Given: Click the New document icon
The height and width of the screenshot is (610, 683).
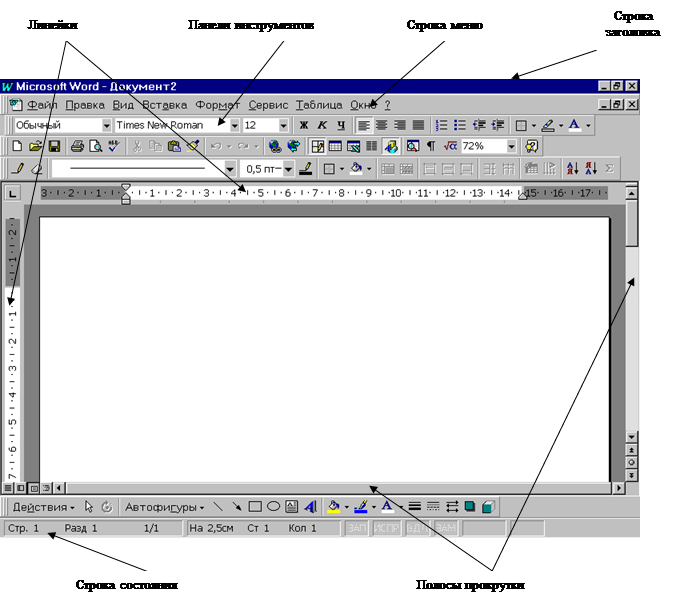Looking at the screenshot, I should click(17, 146).
